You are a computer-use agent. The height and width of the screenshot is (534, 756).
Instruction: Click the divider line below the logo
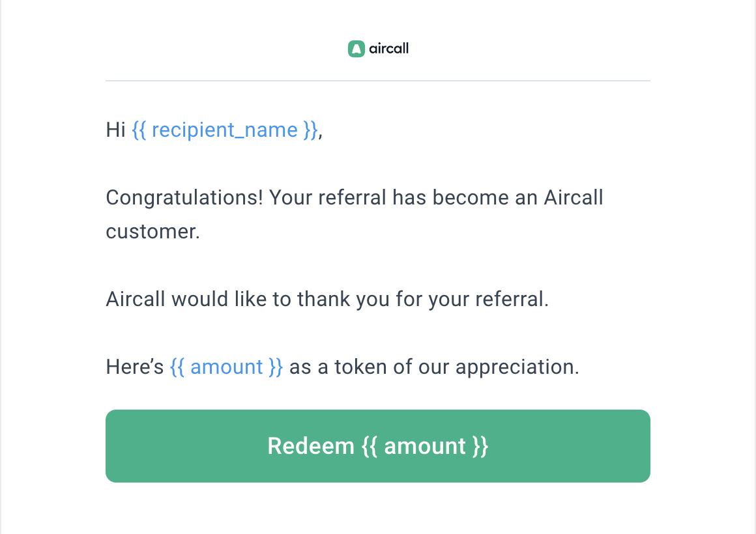(378, 81)
